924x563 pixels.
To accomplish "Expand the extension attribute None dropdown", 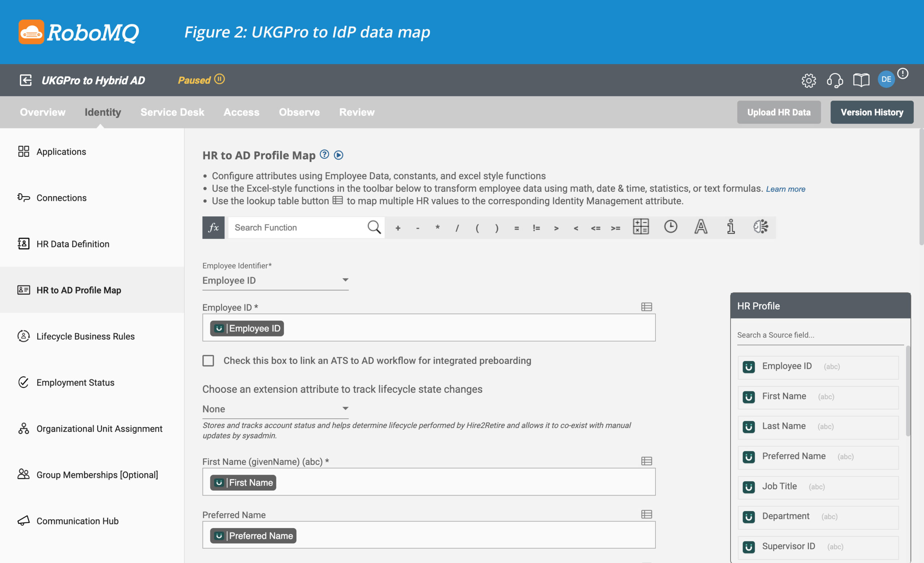I will click(x=276, y=409).
